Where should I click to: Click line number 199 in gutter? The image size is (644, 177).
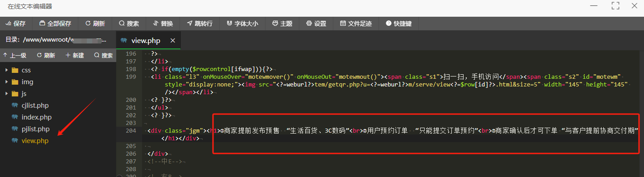131,77
